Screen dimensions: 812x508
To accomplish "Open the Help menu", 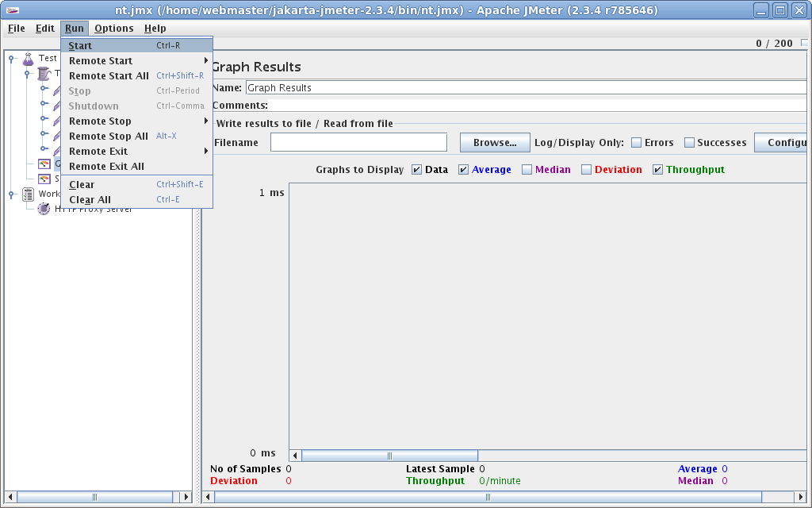I will 155,29.
